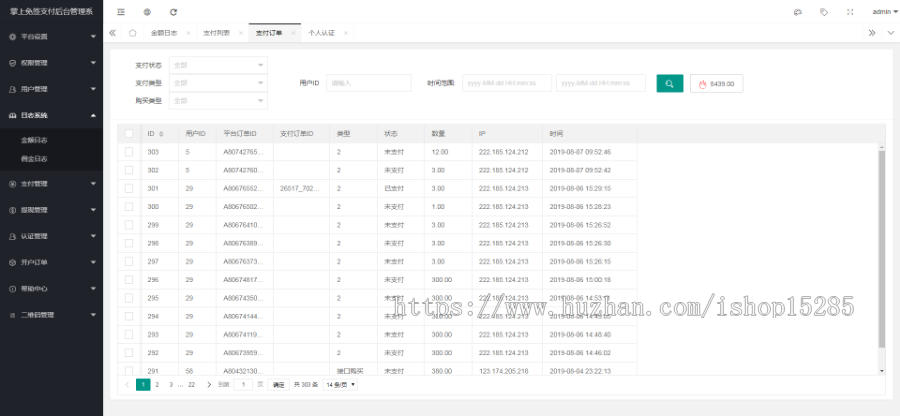Screen dimensions: 900x416
Task: Focus the 用户ID input field
Action: (368, 83)
